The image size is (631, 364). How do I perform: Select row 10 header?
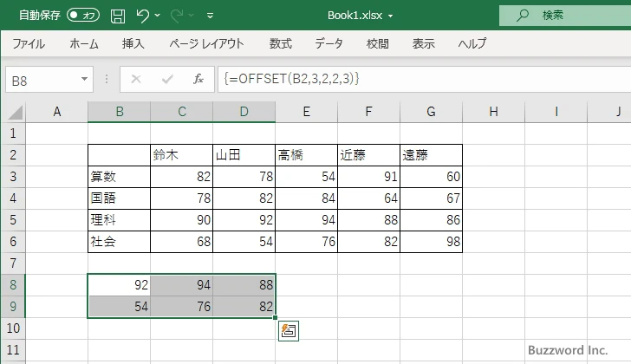(13, 328)
